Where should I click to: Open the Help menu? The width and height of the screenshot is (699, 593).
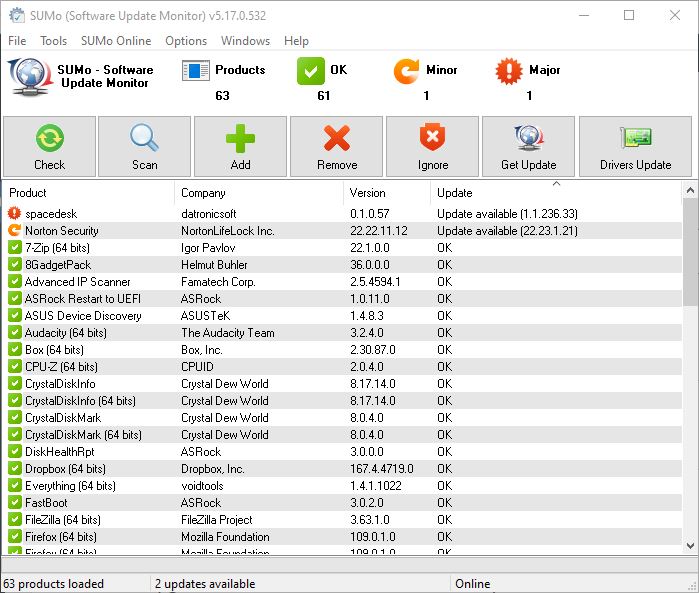(296, 41)
